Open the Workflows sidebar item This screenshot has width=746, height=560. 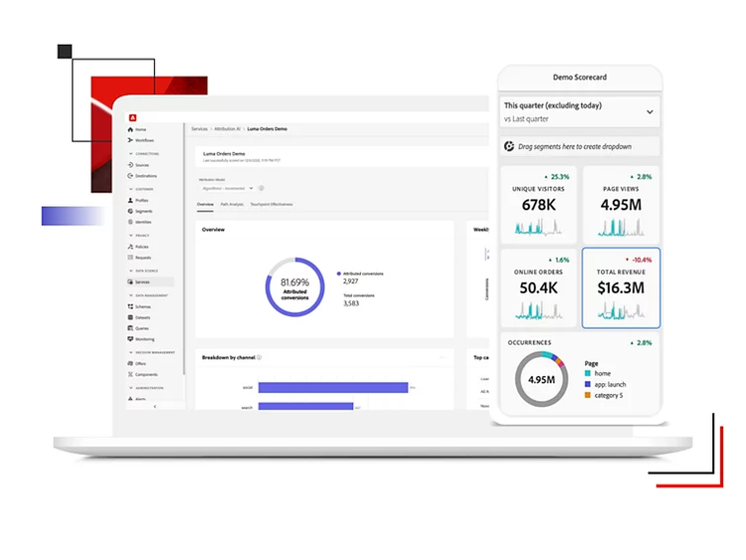[144, 140]
